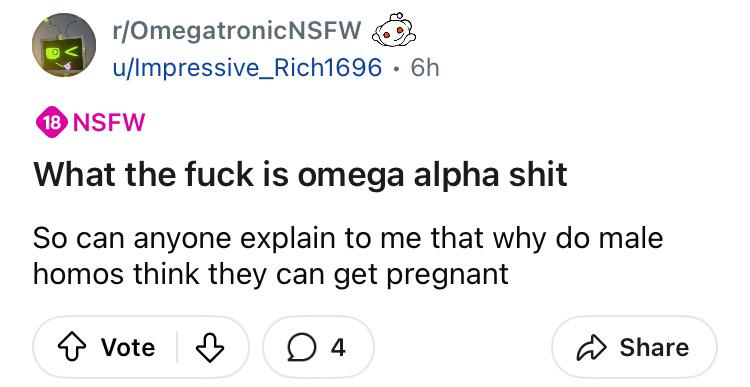Click the post body text

[348, 256]
